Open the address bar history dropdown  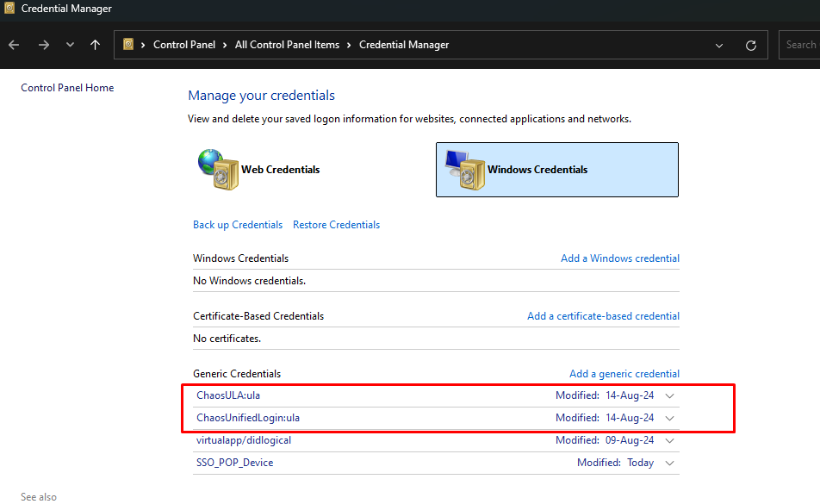tap(719, 45)
